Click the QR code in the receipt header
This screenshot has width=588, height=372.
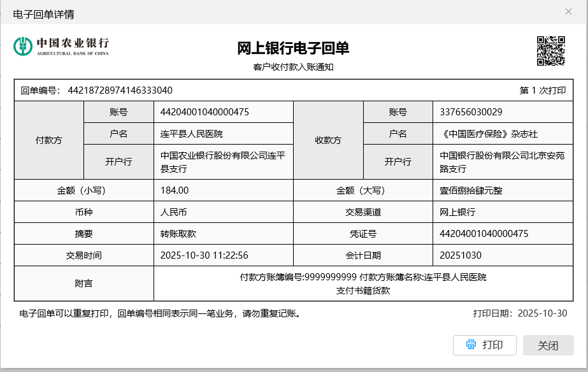coord(550,50)
